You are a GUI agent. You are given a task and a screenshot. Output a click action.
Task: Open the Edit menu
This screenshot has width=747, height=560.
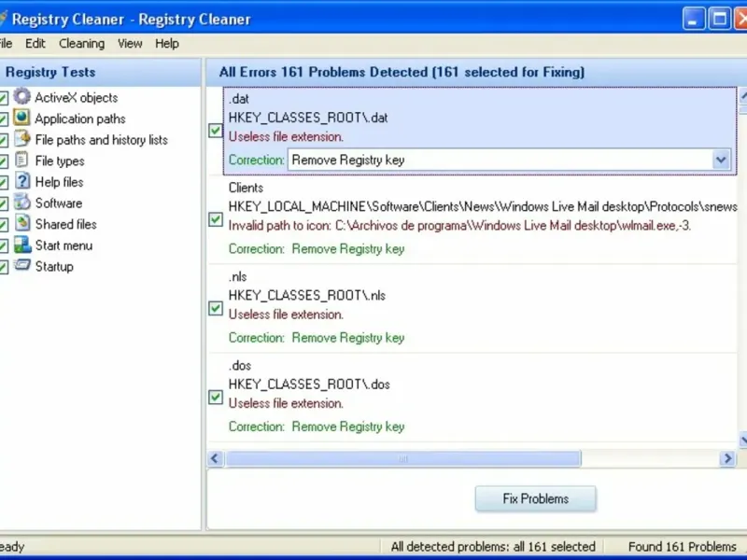(35, 43)
